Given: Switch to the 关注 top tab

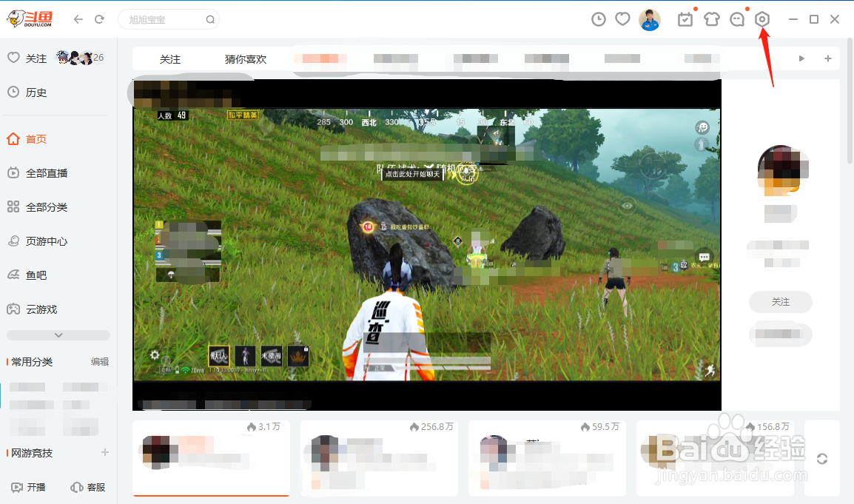Looking at the screenshot, I should point(170,59).
